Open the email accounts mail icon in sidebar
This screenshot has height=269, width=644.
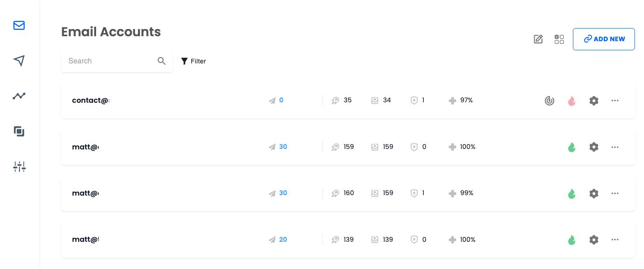19,25
